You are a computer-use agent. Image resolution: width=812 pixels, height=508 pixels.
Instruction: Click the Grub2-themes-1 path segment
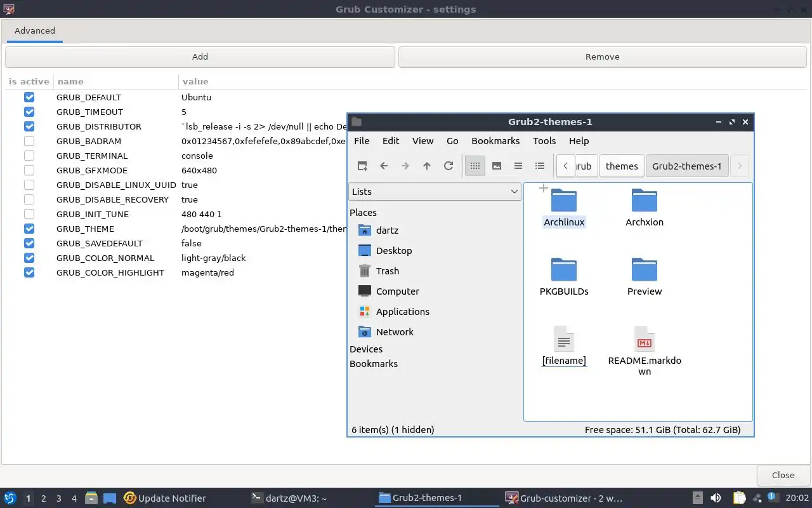point(687,166)
